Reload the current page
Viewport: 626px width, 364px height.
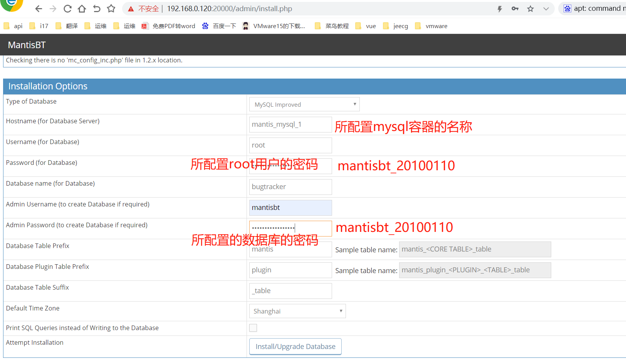coord(67,8)
